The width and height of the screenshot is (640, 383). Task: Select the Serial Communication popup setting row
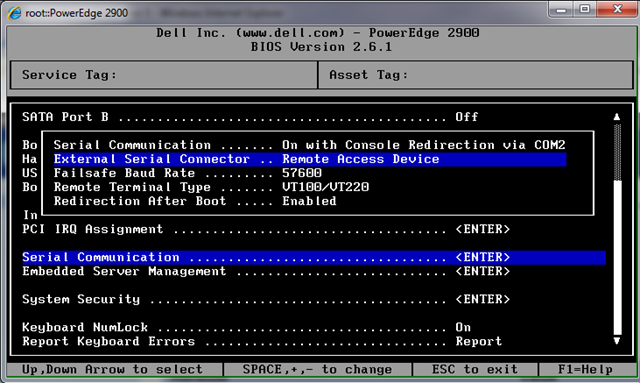[309, 145]
